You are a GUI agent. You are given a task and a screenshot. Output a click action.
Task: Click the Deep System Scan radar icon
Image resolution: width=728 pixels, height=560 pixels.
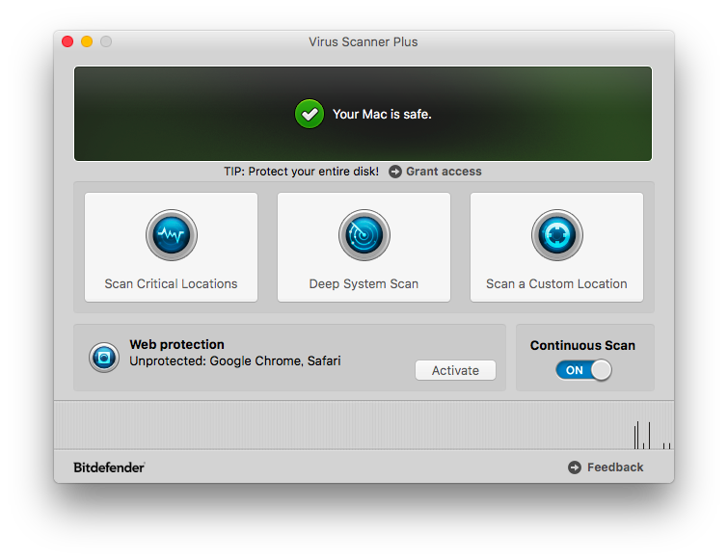[364, 235]
